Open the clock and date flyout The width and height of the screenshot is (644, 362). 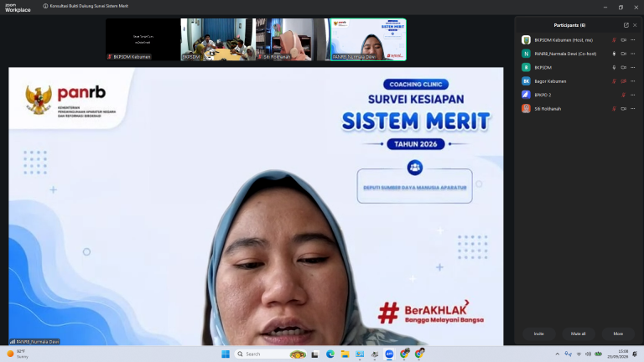click(x=618, y=354)
